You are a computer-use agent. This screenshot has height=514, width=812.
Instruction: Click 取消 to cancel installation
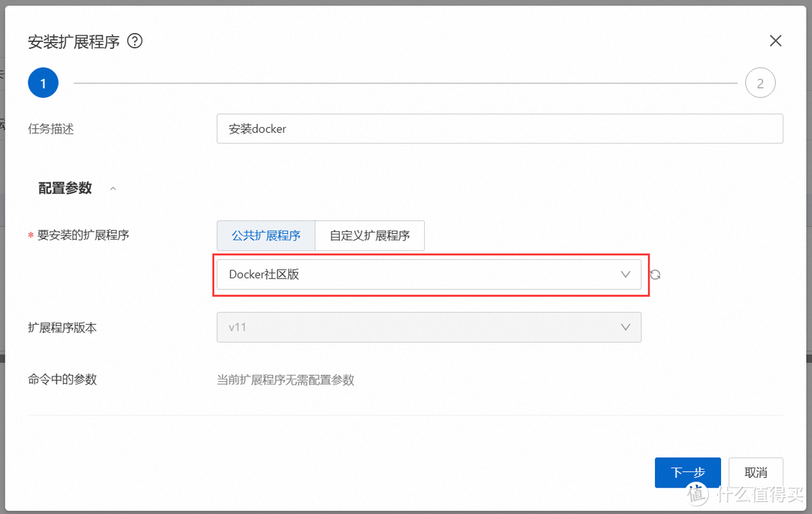(x=756, y=472)
